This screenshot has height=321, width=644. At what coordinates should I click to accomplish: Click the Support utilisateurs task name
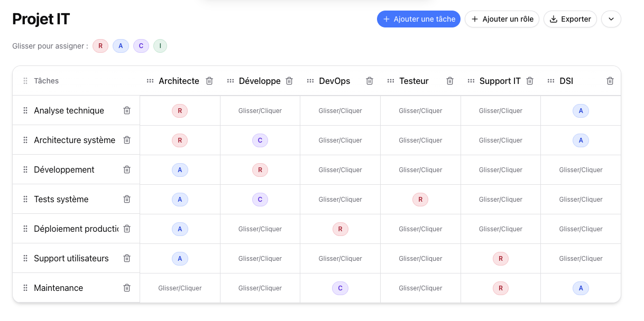(x=71, y=258)
